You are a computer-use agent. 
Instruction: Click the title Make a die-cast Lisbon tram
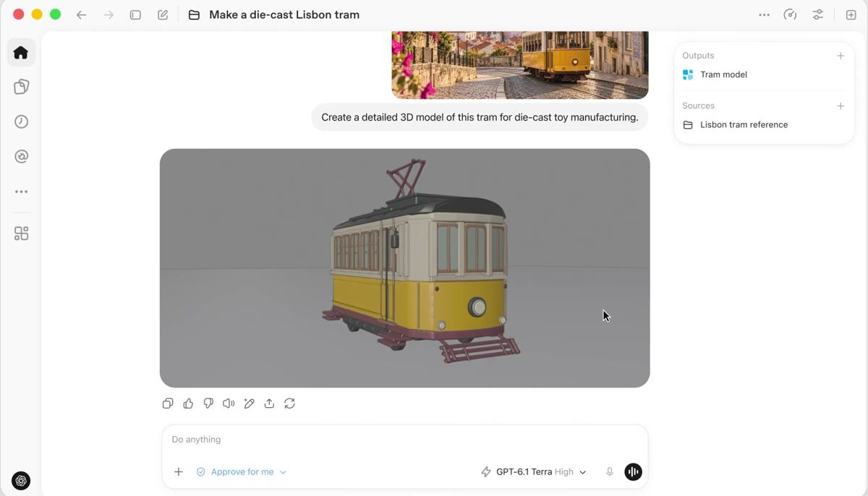[284, 14]
